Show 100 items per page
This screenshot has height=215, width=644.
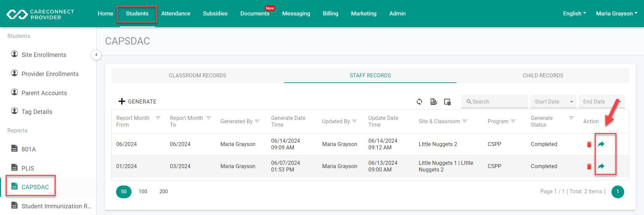pyautogui.click(x=143, y=192)
